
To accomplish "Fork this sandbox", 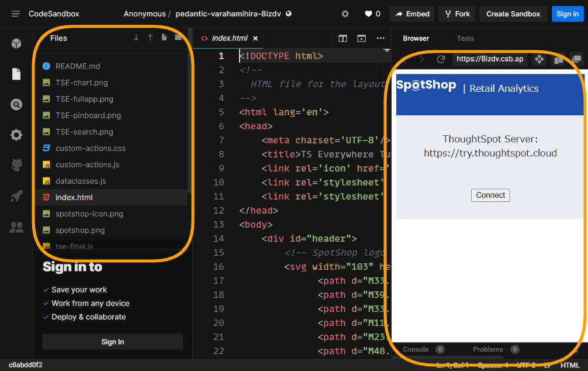I will 456,13.
